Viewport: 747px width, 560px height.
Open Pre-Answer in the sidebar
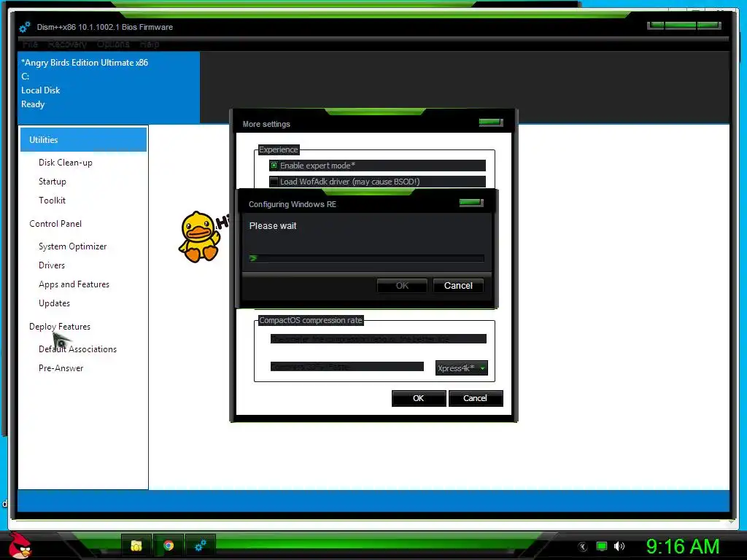(x=61, y=368)
